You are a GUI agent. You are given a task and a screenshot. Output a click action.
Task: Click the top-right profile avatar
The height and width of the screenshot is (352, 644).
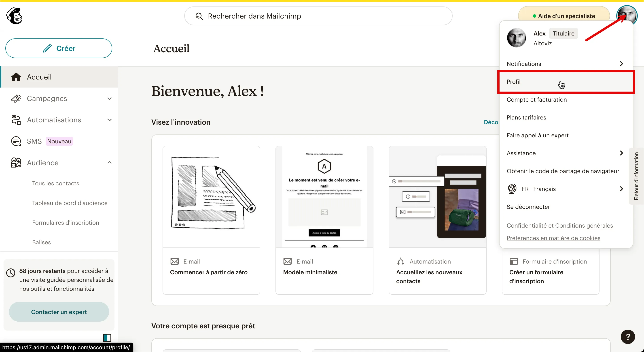[x=627, y=15]
